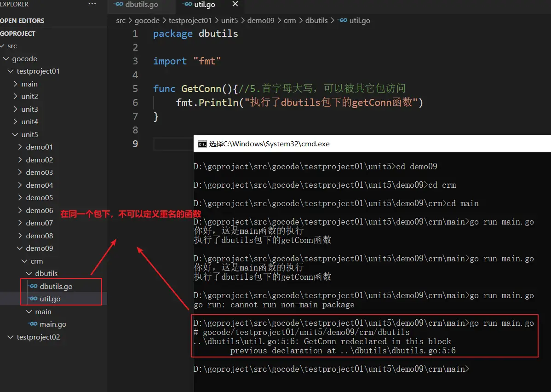This screenshot has height=392, width=551.
Task: Switch to the dbutils.go tab
Action: tap(141, 4)
